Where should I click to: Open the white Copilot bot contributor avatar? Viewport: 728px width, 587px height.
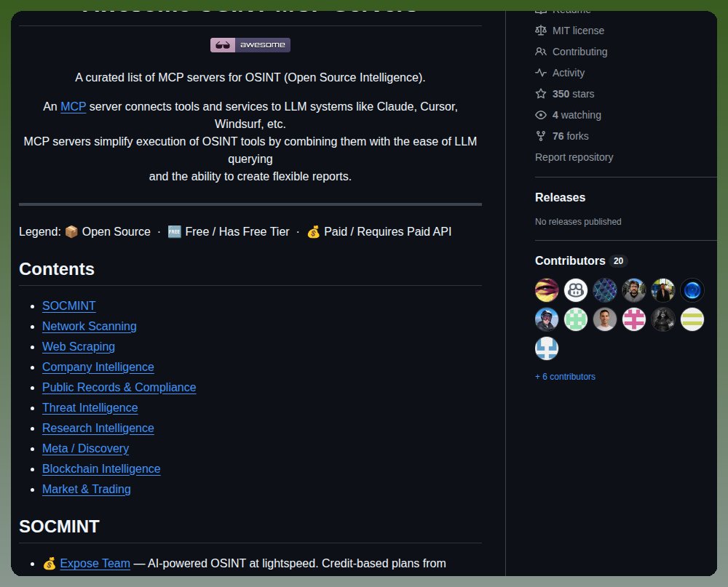pyautogui.click(x=576, y=290)
